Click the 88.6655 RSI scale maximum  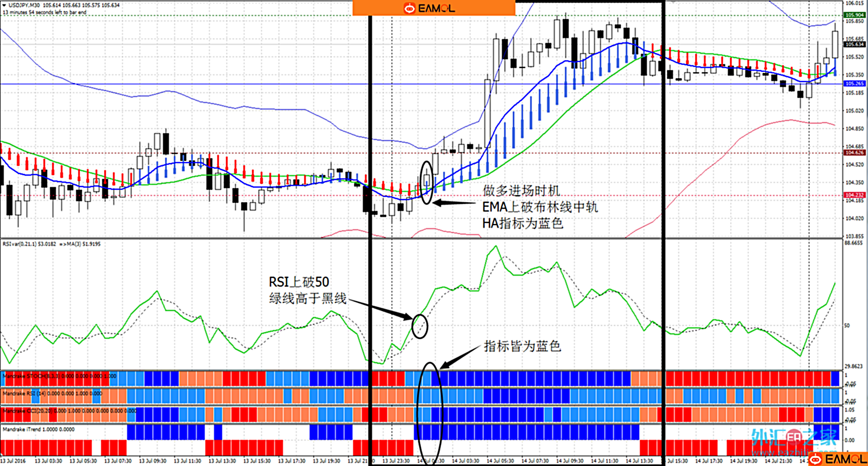(x=854, y=243)
